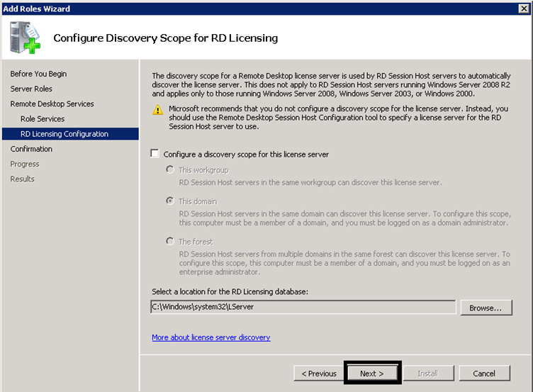533x392 pixels.
Task: Open Before You Begin step
Action: [x=38, y=74]
